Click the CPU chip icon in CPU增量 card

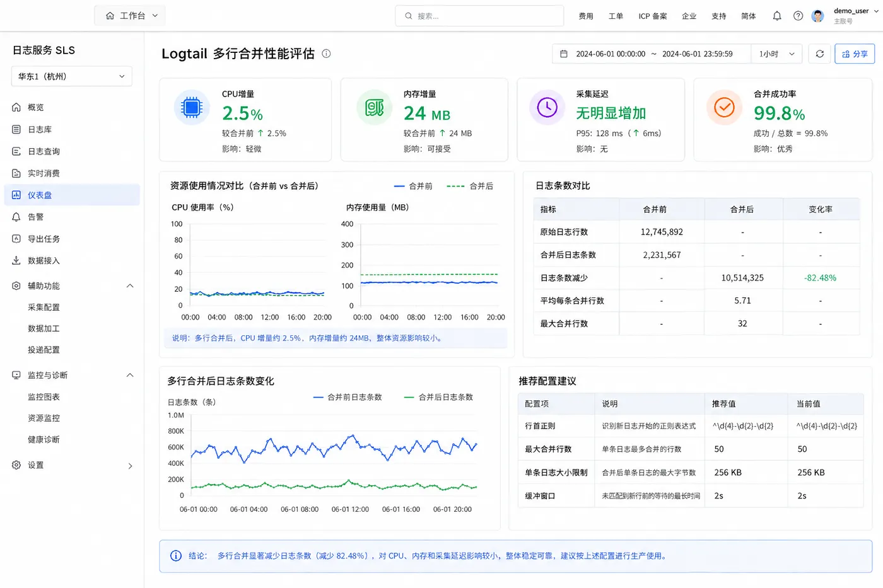pos(192,108)
